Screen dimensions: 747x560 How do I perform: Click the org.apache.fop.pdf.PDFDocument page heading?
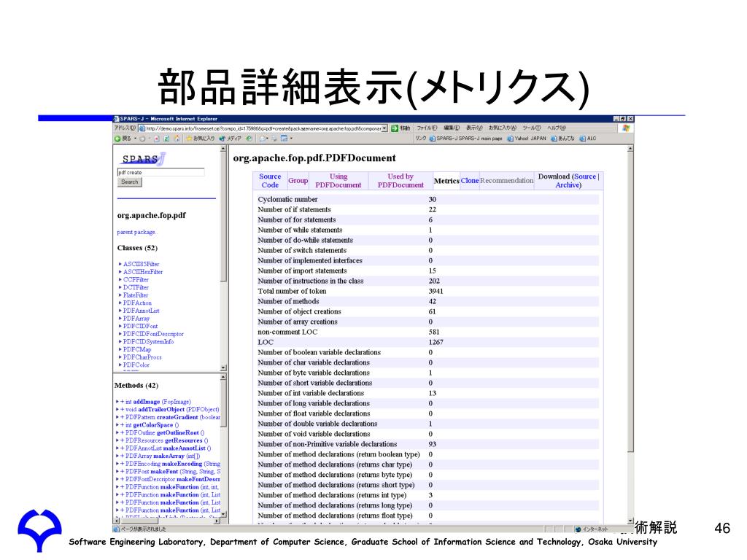pos(314,158)
